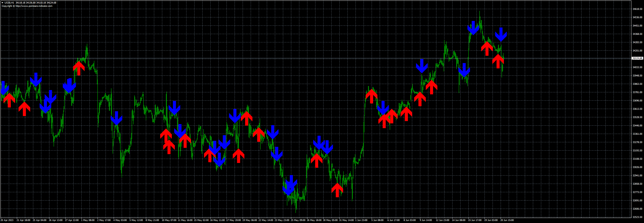Screen dimensions: 644x223
Task: Click the 22 May 14:00 time axis label
Action: pos(266,220)
